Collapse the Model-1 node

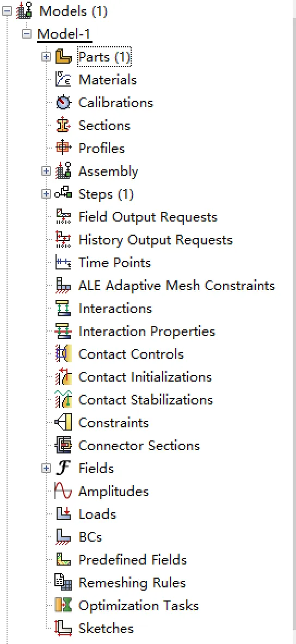coord(27,34)
